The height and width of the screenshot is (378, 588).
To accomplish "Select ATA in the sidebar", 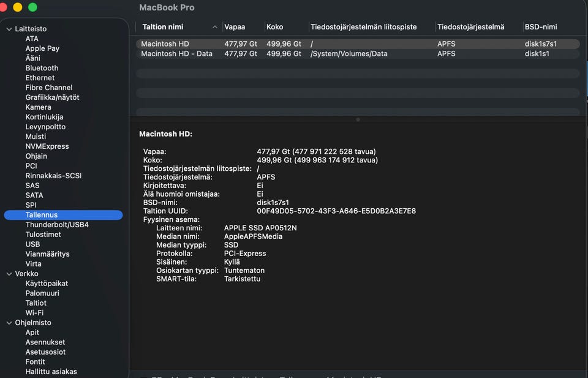I will click(x=32, y=39).
